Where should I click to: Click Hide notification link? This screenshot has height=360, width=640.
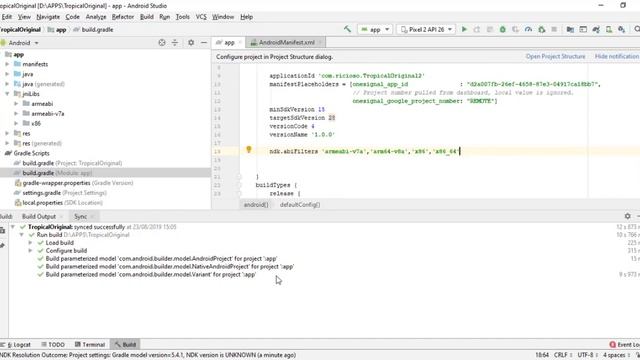click(x=617, y=56)
